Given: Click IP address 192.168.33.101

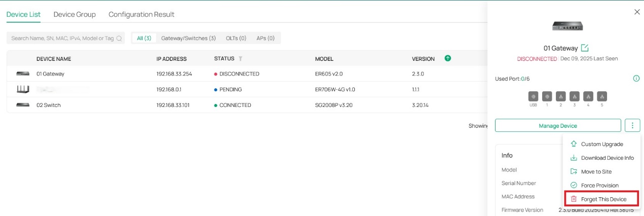Looking at the screenshot, I should pyautogui.click(x=173, y=105).
